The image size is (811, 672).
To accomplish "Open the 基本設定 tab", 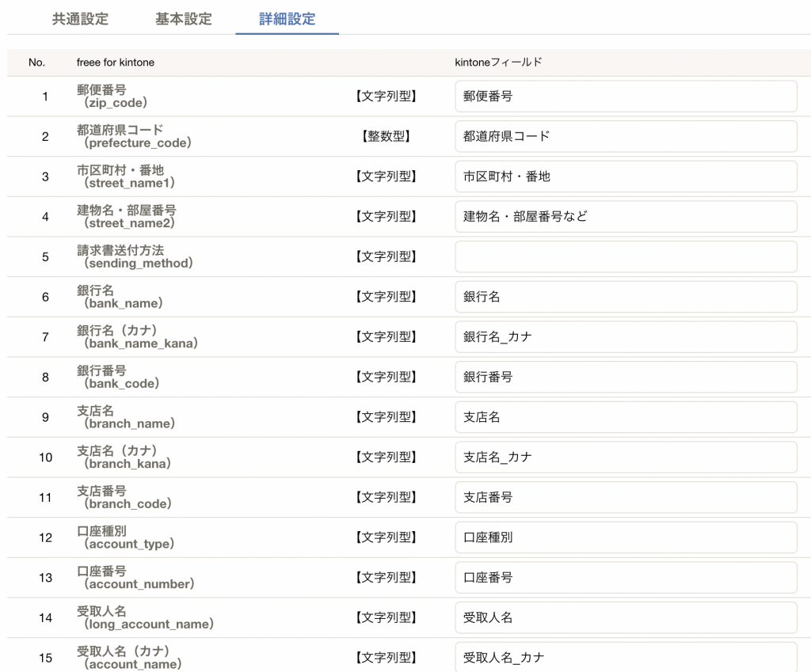I will 184,19.
